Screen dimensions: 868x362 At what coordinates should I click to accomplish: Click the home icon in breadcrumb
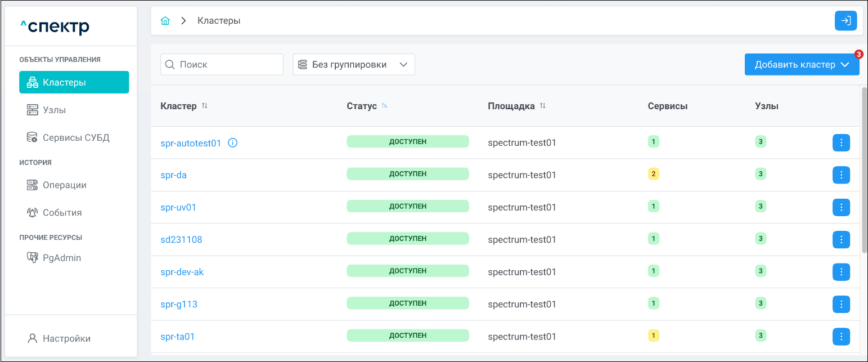pyautogui.click(x=165, y=21)
